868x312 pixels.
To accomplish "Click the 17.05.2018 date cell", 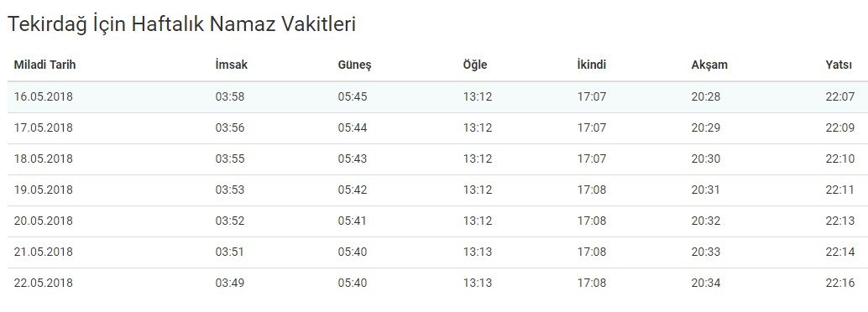I will coord(43,127).
